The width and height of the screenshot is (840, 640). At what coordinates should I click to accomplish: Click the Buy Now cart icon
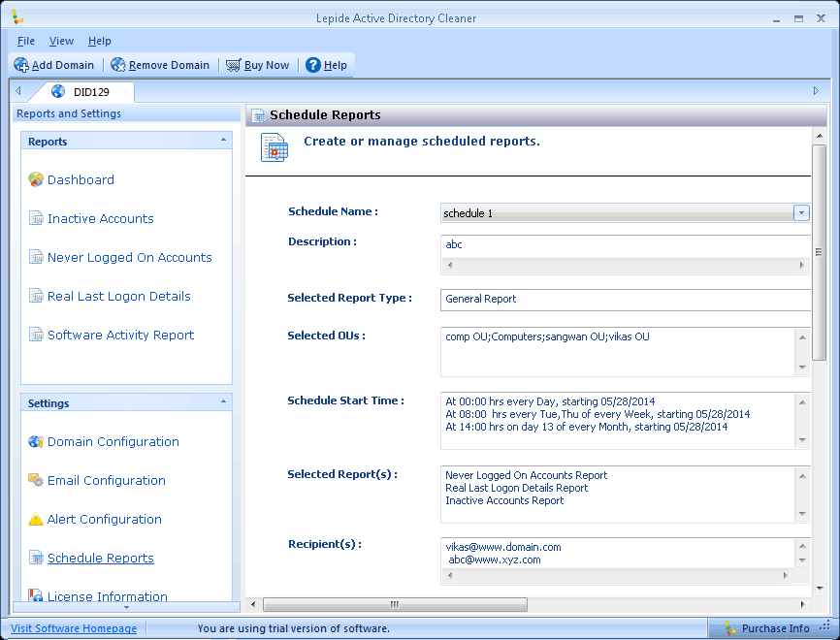pos(233,65)
